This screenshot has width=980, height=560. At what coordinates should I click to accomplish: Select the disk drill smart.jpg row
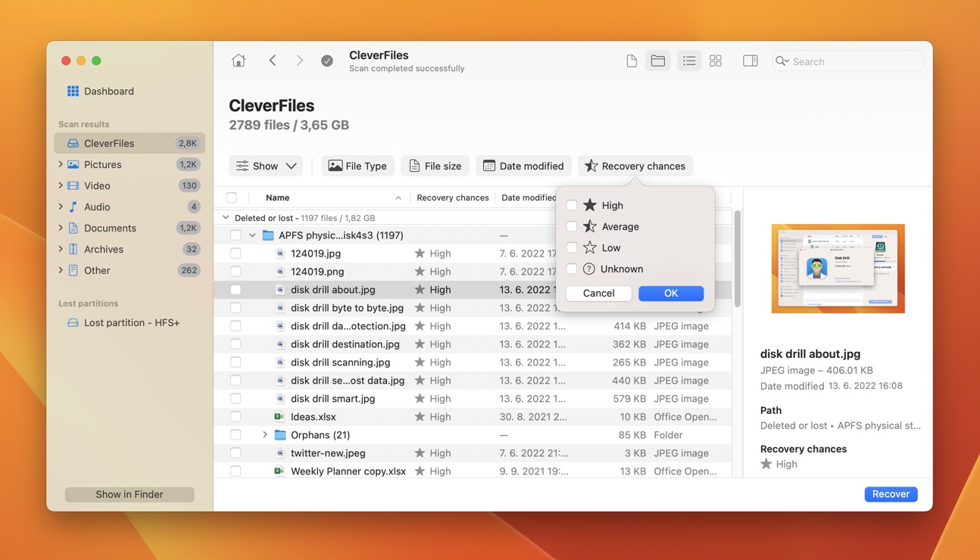[x=473, y=399]
